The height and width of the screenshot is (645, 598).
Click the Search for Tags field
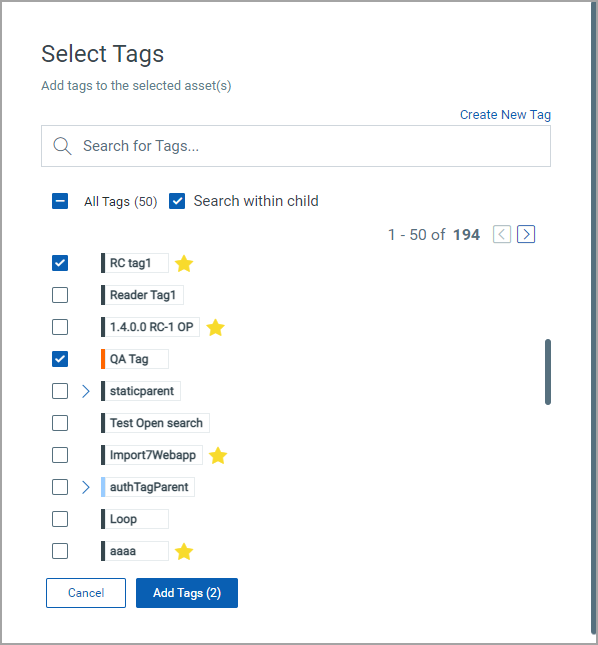pyautogui.click(x=296, y=146)
